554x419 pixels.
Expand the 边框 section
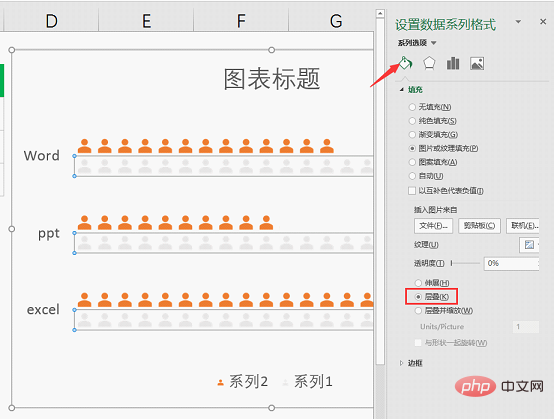click(401, 363)
